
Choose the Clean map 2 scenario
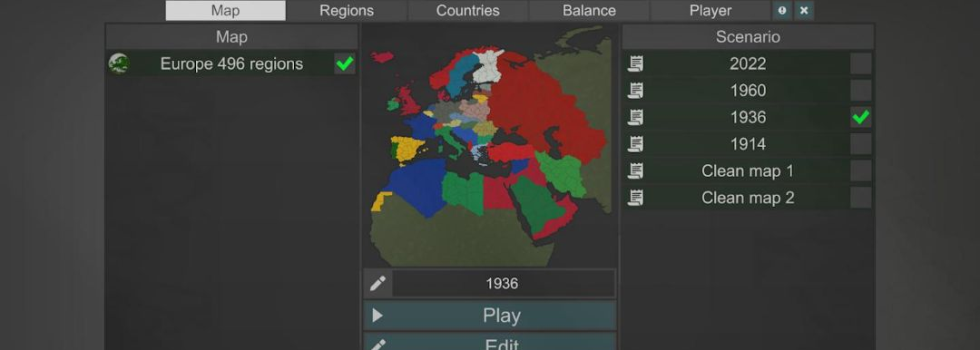point(748,199)
